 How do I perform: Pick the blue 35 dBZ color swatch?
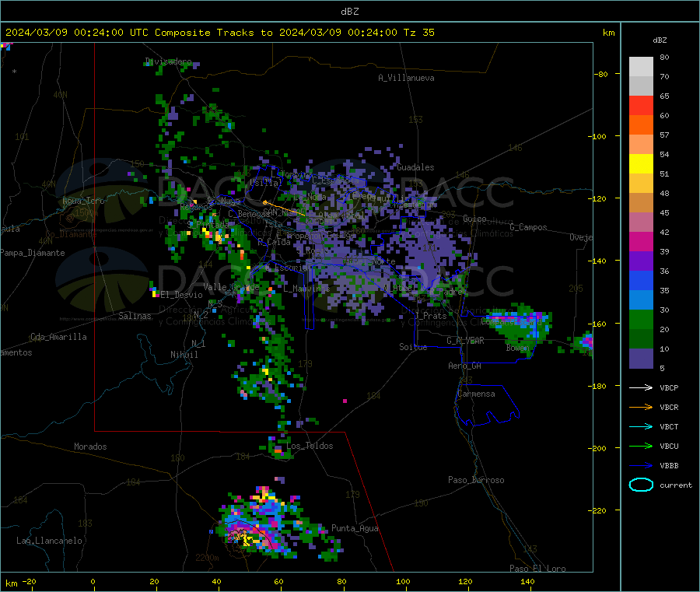(x=641, y=280)
